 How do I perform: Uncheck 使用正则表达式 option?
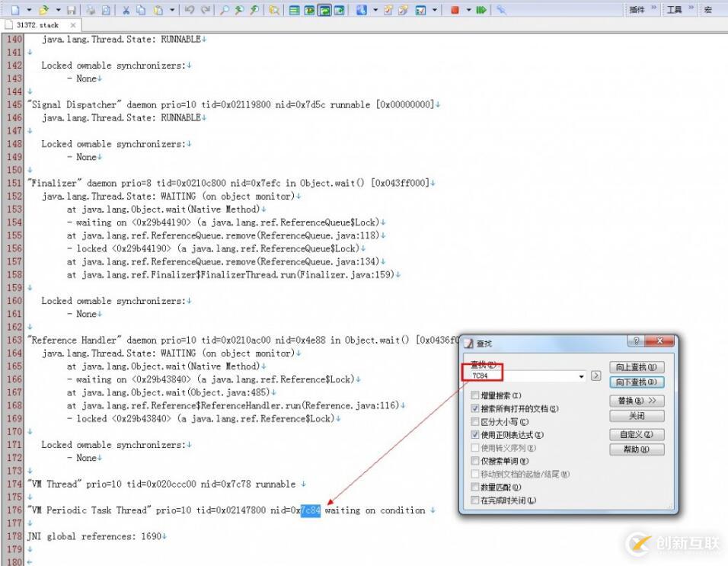pos(475,435)
